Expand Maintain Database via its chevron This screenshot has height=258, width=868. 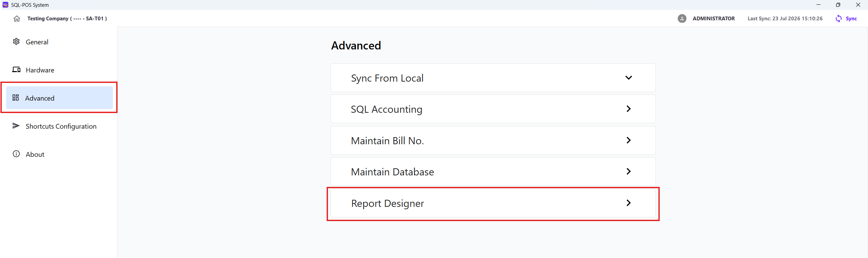click(629, 172)
